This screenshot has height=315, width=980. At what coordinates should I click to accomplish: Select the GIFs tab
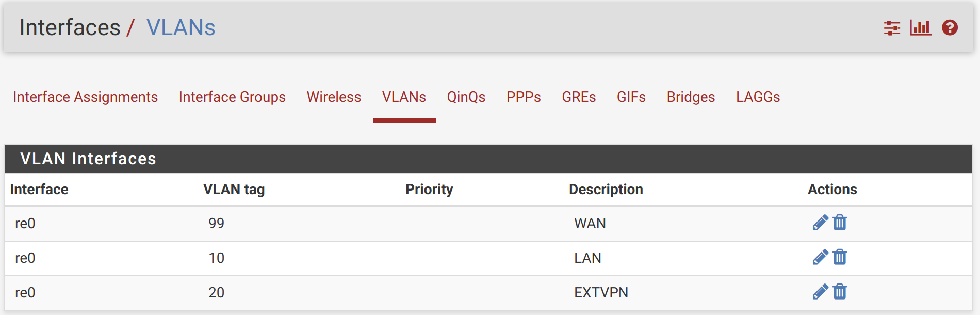tap(632, 97)
